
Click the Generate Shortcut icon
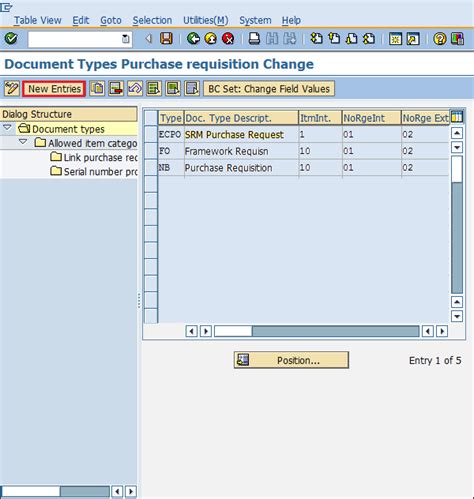point(413,39)
